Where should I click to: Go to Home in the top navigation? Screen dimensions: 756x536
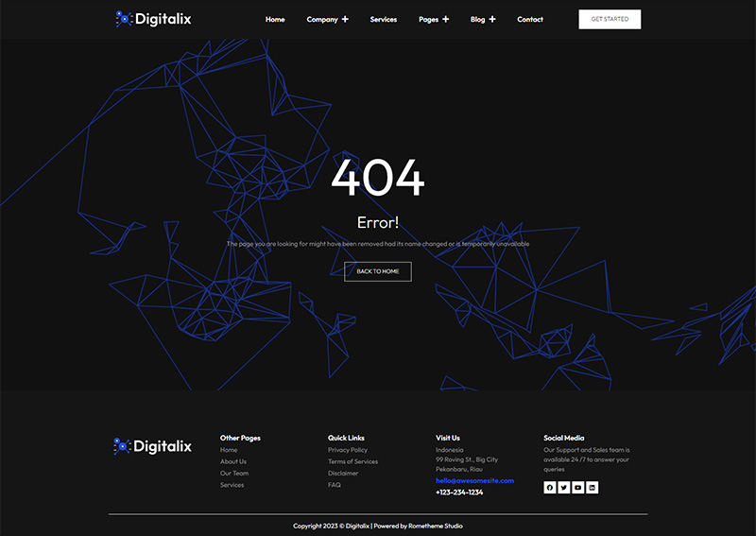click(x=275, y=20)
